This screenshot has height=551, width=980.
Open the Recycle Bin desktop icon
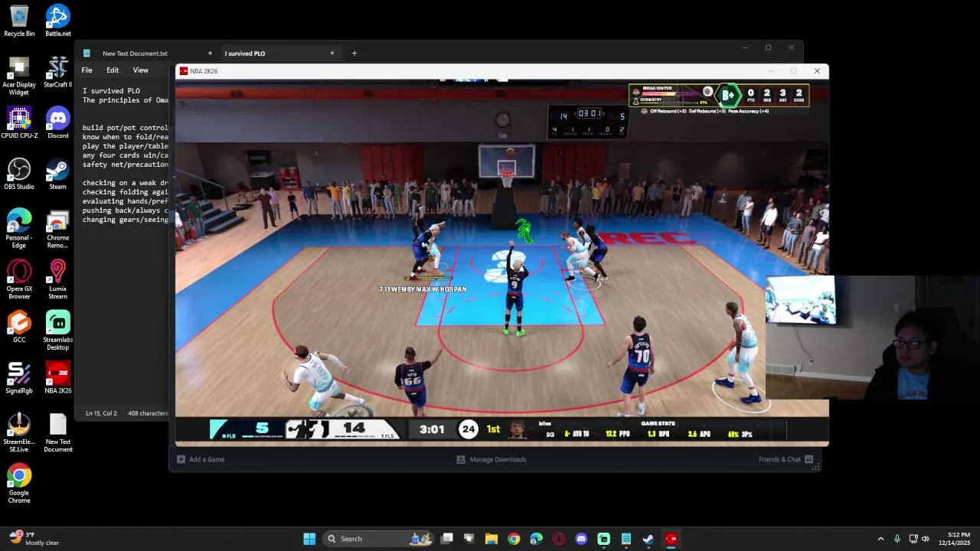pos(19,21)
